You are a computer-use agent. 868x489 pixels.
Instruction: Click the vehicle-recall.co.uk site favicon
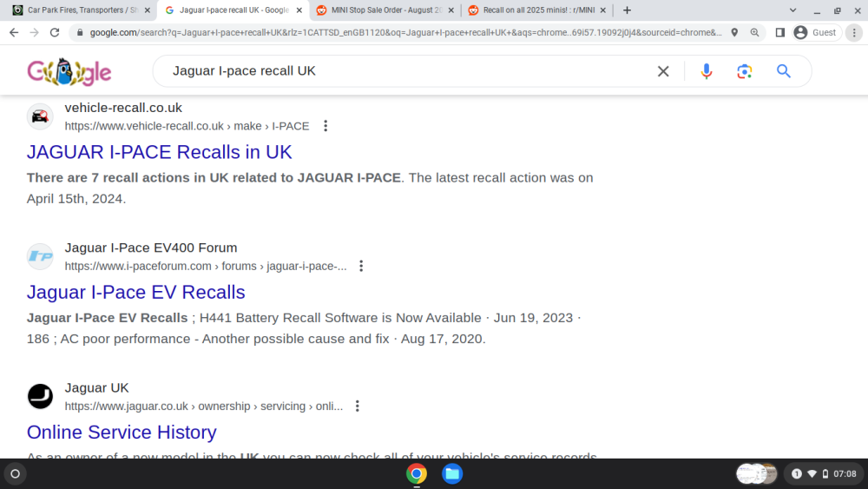pyautogui.click(x=40, y=116)
